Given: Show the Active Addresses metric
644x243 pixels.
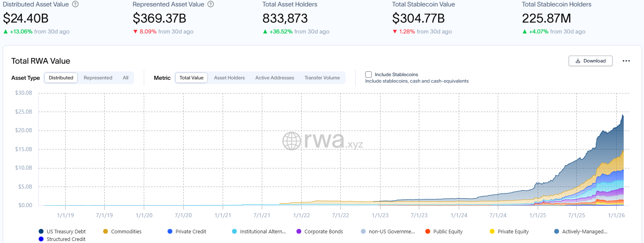Looking at the screenshot, I should coord(275,78).
